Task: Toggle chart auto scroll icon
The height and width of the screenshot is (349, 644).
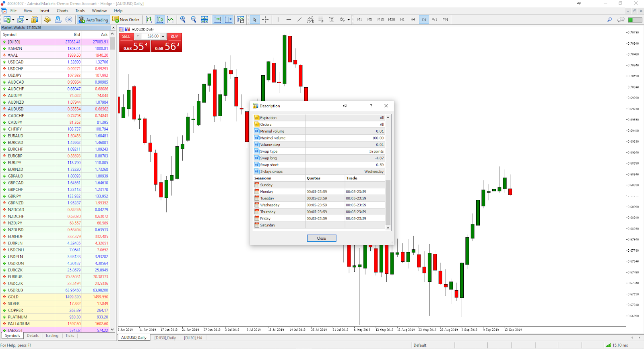Action: click(217, 19)
